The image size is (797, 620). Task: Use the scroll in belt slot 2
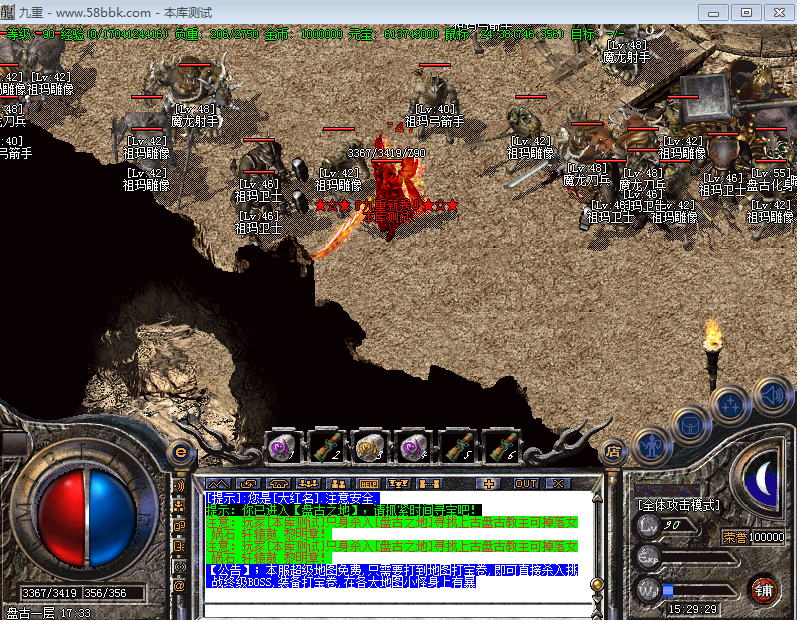point(327,448)
